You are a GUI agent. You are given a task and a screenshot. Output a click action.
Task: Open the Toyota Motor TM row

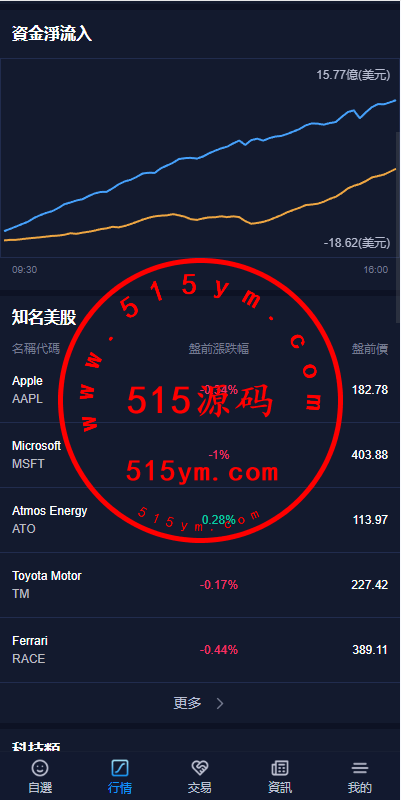point(200,585)
